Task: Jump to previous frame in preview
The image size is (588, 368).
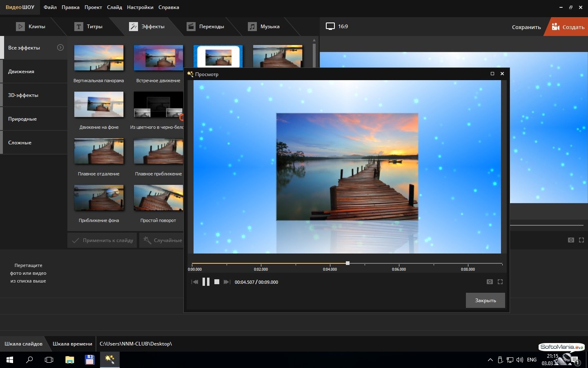Action: (x=195, y=282)
